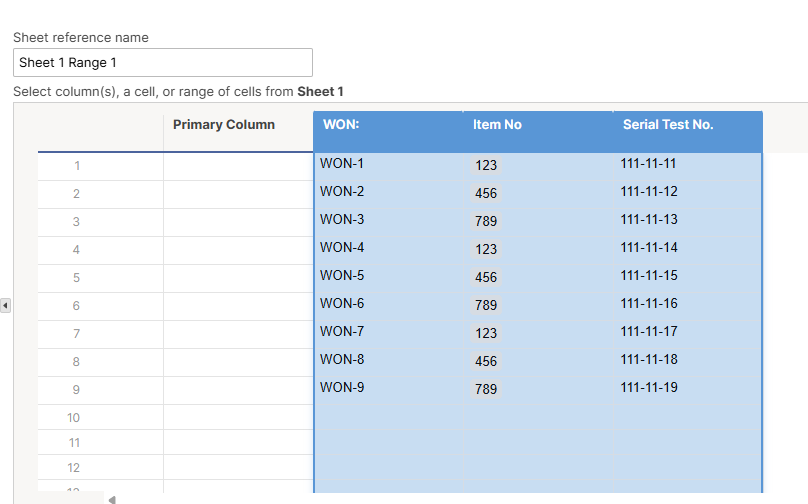The image size is (808, 504).
Task: Click serial number 111-11-16
Action: tap(687, 306)
